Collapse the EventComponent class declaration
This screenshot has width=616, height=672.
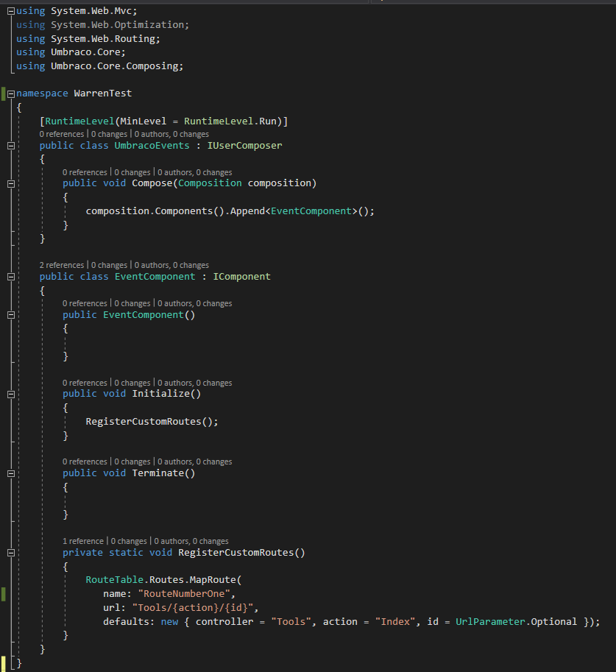coord(10,277)
